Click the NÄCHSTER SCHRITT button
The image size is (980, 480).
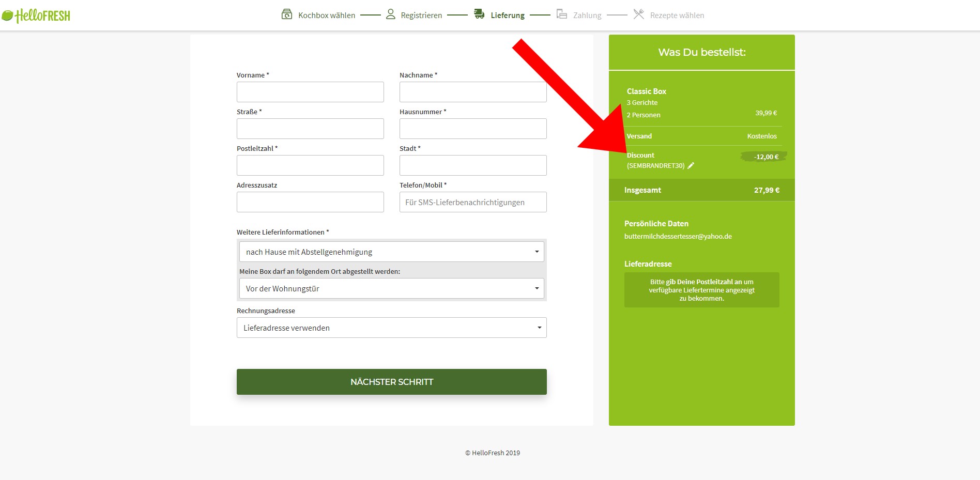(x=391, y=382)
